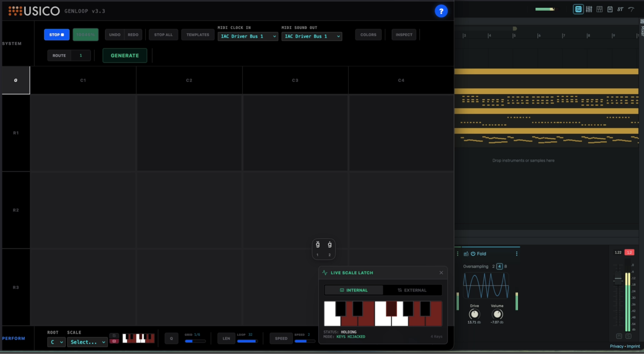Image resolution: width=644 pixels, height=354 pixels.
Task: Open the piano keyboard view icon
Action: [x=599, y=9]
